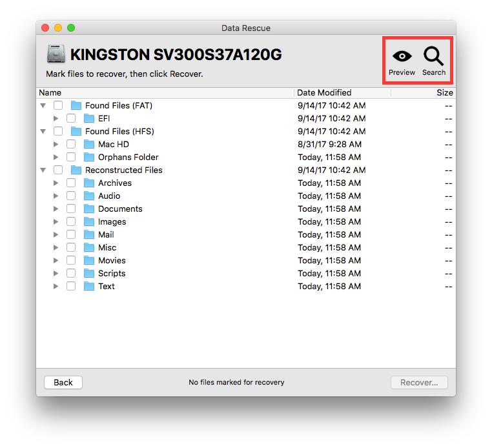492x448 pixels.
Task: Expand the Orphans Folder
Action: click(x=56, y=157)
